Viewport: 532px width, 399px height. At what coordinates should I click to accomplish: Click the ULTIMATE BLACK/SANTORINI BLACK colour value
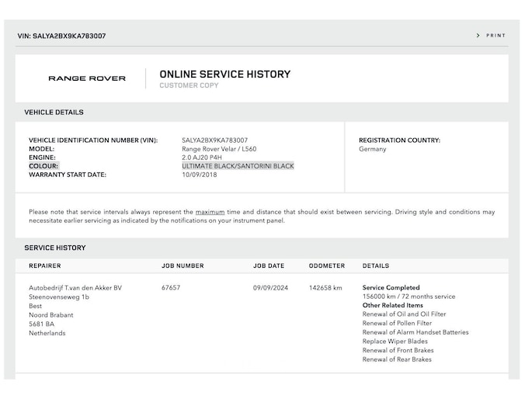(238, 166)
